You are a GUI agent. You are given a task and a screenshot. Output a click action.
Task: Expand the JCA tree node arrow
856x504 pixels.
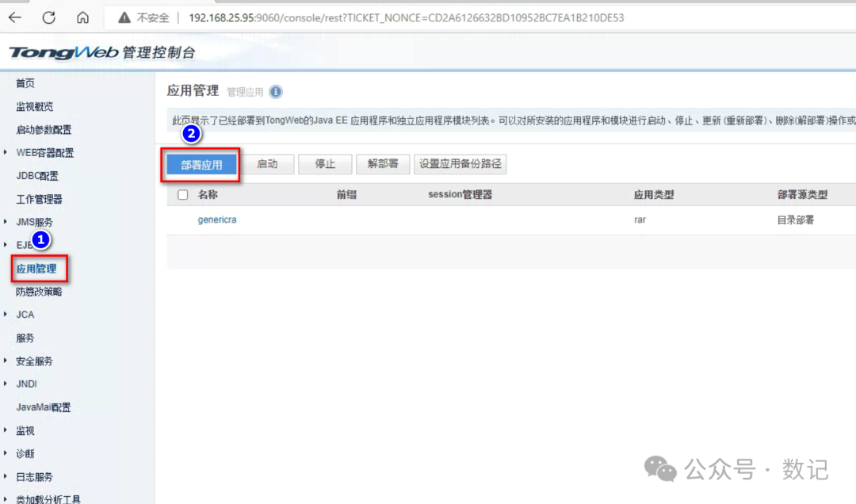(6, 314)
